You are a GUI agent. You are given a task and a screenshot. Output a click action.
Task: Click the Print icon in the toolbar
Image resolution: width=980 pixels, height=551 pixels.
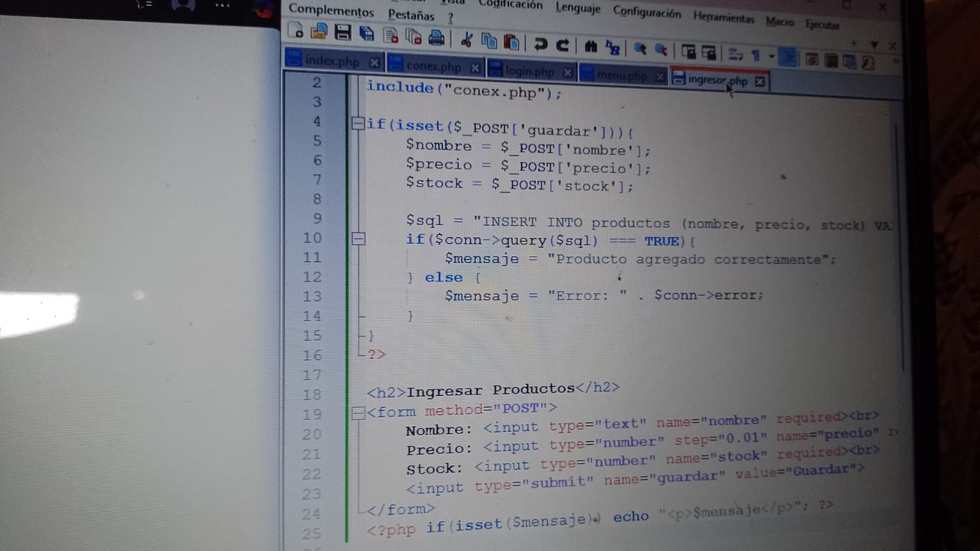[x=436, y=38]
